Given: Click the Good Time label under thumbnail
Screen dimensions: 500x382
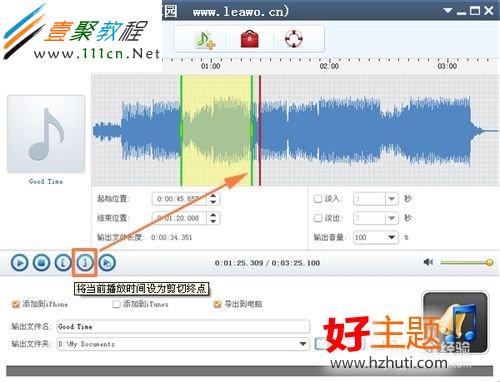Looking at the screenshot, I should click(x=46, y=182).
